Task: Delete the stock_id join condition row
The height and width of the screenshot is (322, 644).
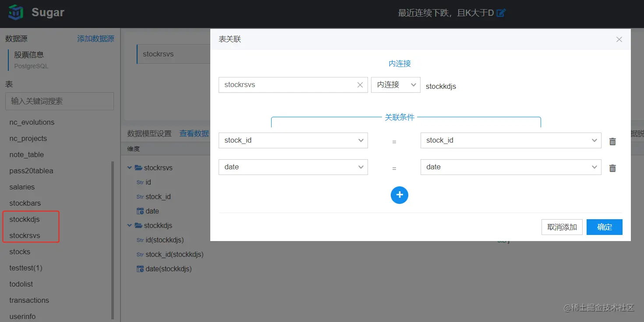Action: 612,141
